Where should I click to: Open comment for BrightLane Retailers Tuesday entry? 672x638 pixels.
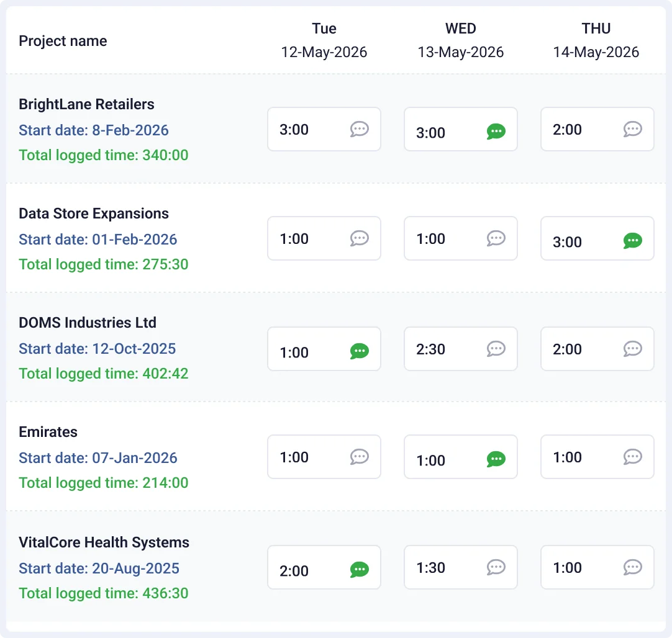pyautogui.click(x=359, y=129)
